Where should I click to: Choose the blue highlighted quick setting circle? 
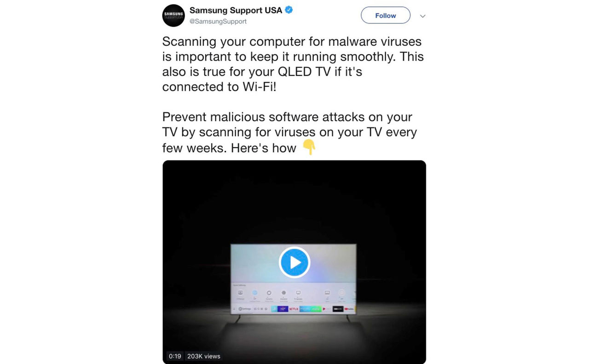point(254,293)
